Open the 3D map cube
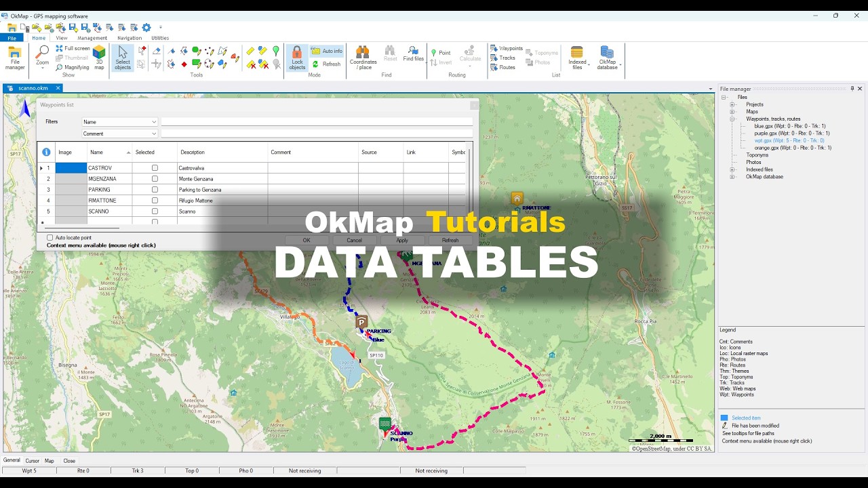This screenshot has height=488, width=868. pos(99,58)
